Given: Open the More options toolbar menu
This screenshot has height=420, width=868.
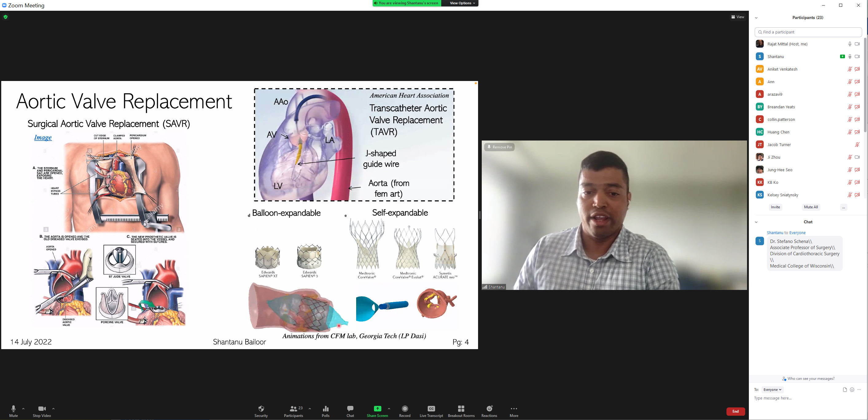Looking at the screenshot, I should pos(514,411).
